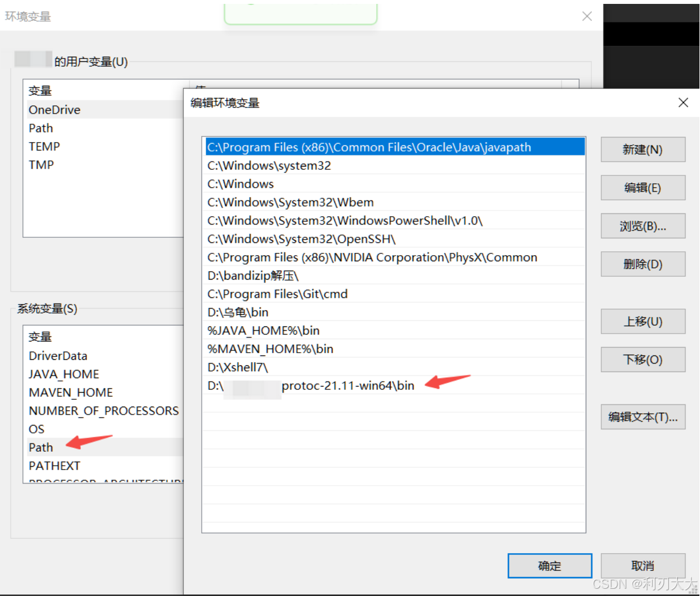Image resolution: width=700 pixels, height=596 pixels.
Task: Cancel with the 取消 button
Action: tap(643, 566)
